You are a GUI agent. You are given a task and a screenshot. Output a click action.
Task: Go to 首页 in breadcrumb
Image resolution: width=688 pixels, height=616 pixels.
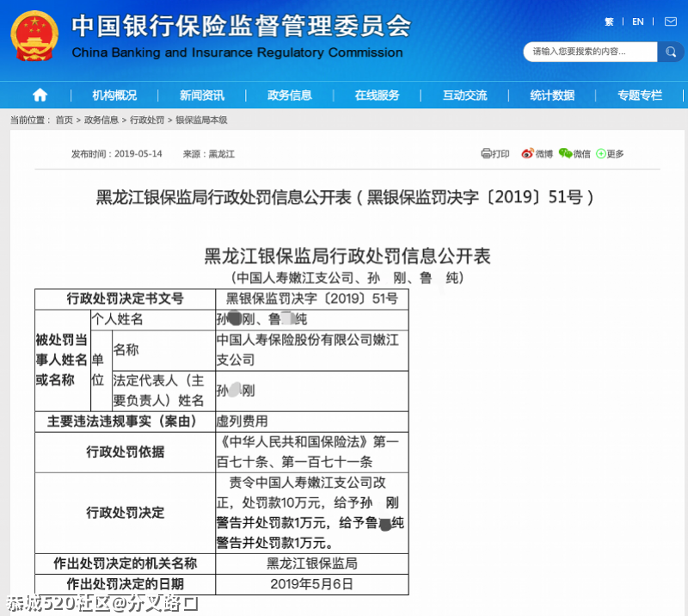click(64, 120)
